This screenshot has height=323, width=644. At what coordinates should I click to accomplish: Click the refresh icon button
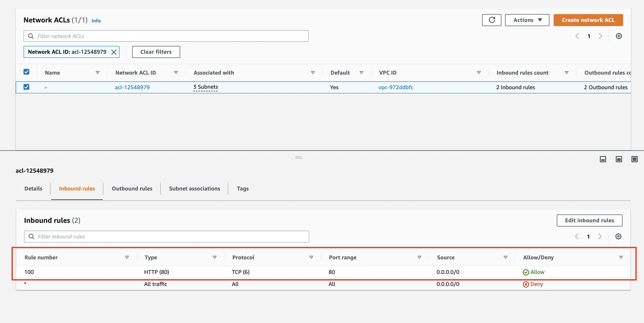point(491,20)
